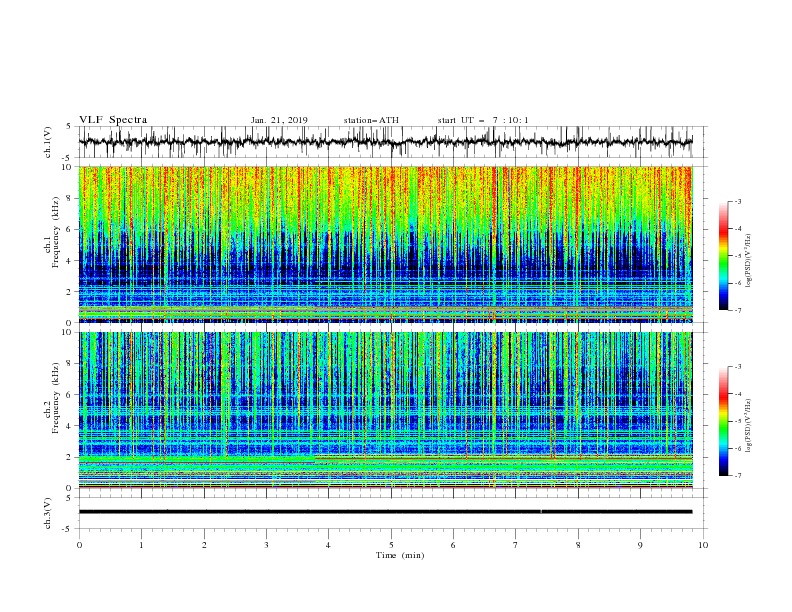This screenshot has height=612, width=792.
Task: Click the '-7' tick on upper colorbar
Action: 737,310
